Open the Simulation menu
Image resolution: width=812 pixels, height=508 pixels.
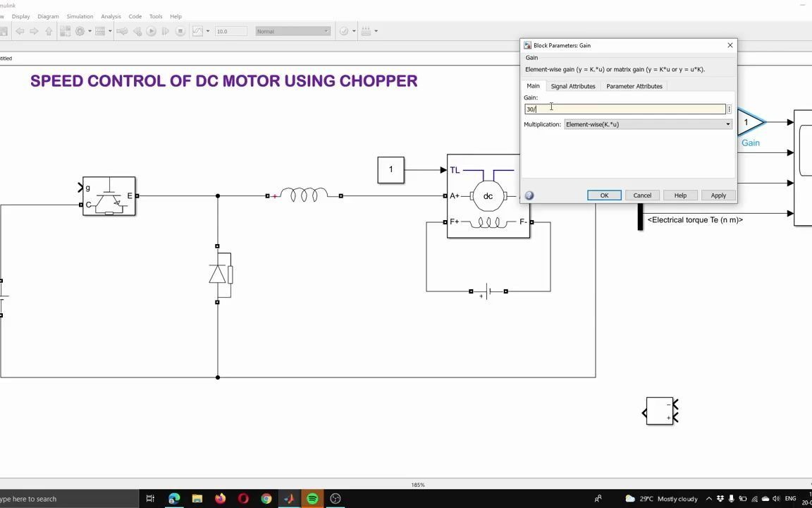click(80, 16)
